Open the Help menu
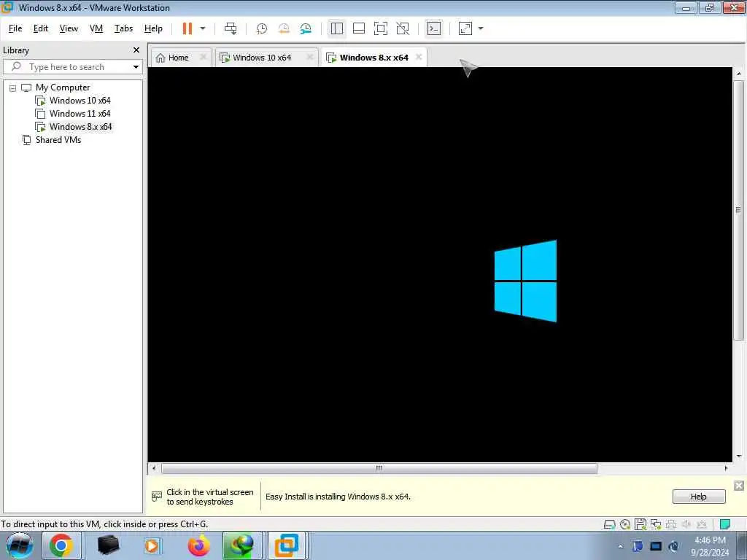 pos(153,28)
